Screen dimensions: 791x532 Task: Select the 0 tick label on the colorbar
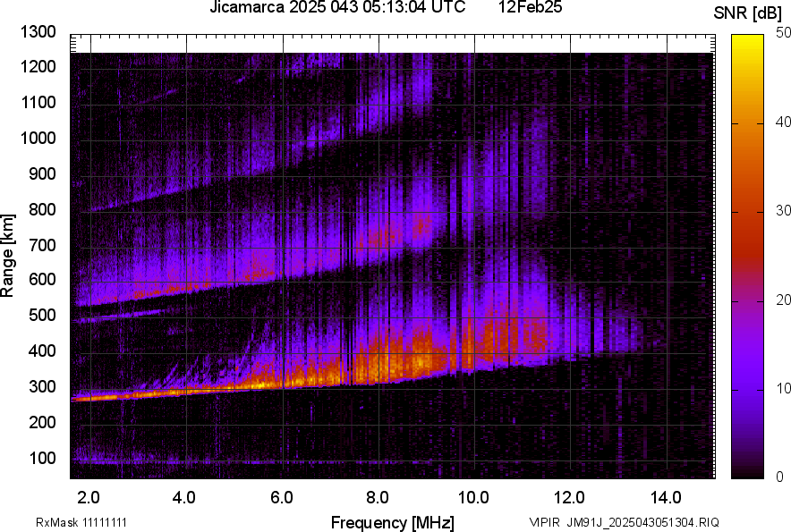click(x=780, y=476)
